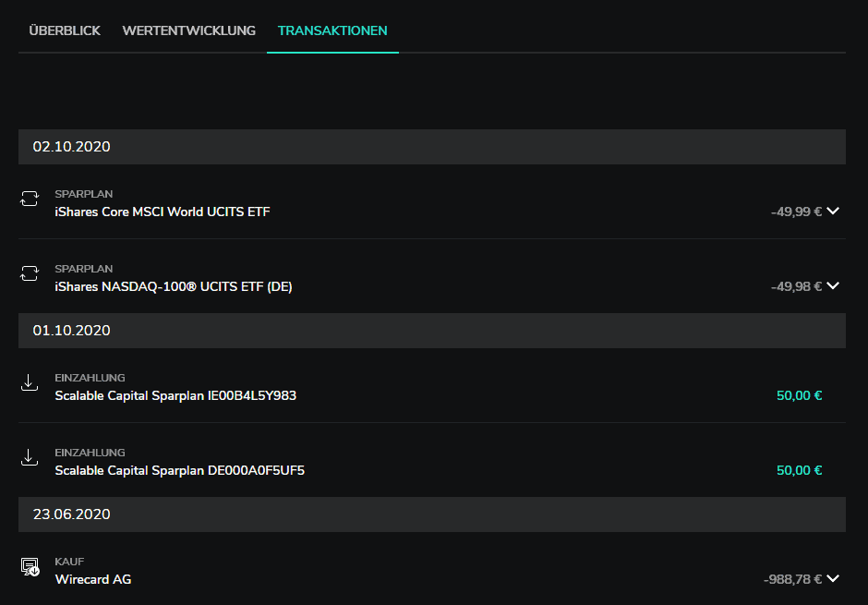Click the -988,78 € Wirecard amount
The height and width of the screenshot is (605, 868).
click(792, 579)
